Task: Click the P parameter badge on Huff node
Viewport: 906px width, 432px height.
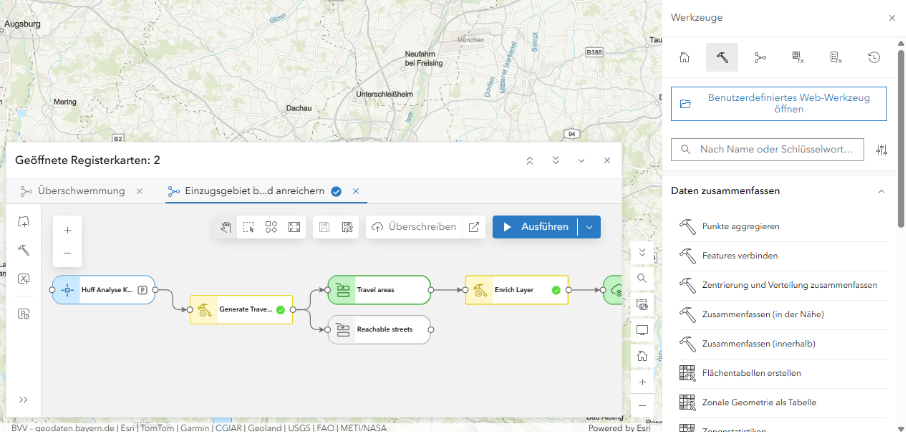Action: coord(142,291)
